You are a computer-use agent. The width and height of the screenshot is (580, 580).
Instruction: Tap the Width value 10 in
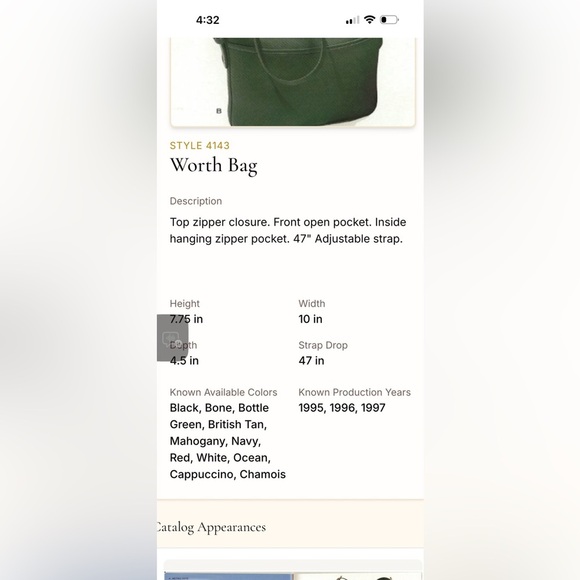click(310, 319)
